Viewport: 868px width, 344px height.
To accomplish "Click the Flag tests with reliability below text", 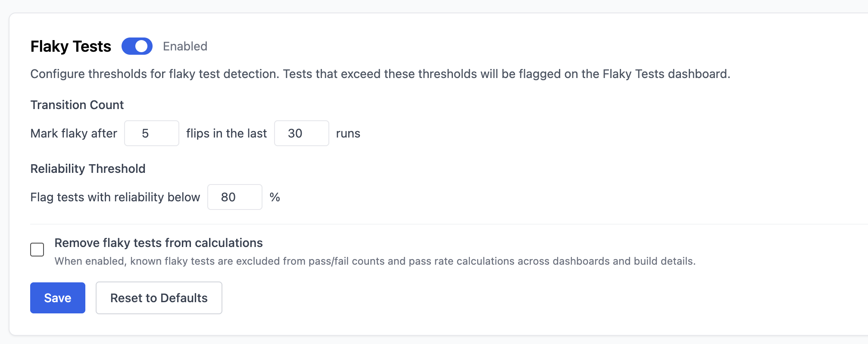I will 115,197.
